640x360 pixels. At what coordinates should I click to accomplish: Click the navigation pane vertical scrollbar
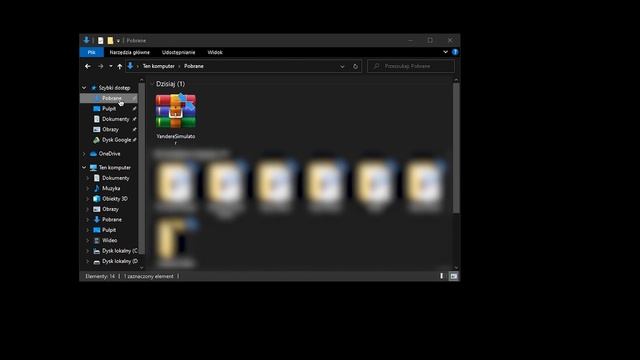click(x=142, y=168)
